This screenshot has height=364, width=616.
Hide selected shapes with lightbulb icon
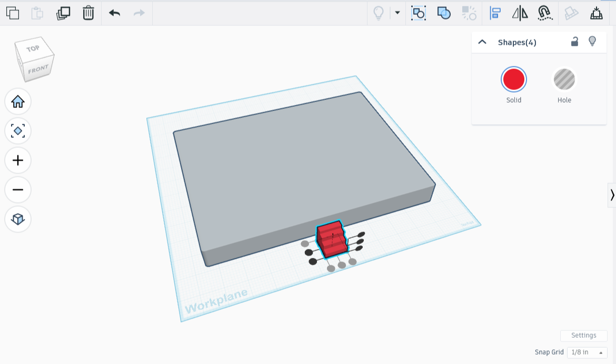click(x=592, y=41)
